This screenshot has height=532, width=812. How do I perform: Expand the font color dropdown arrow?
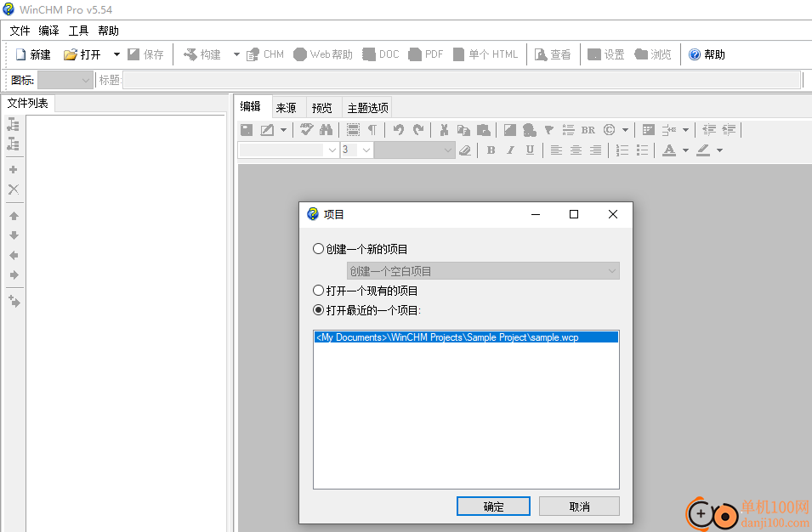pos(685,150)
